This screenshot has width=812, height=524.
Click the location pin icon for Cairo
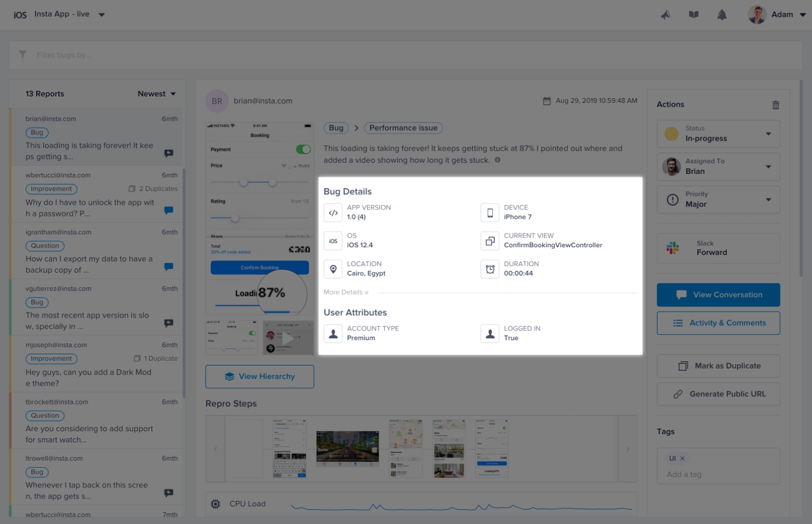pos(333,269)
